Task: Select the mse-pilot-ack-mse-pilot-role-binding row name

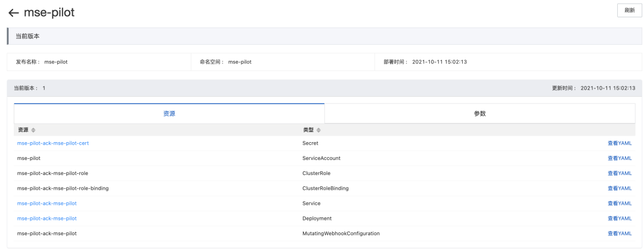Action: [63, 188]
